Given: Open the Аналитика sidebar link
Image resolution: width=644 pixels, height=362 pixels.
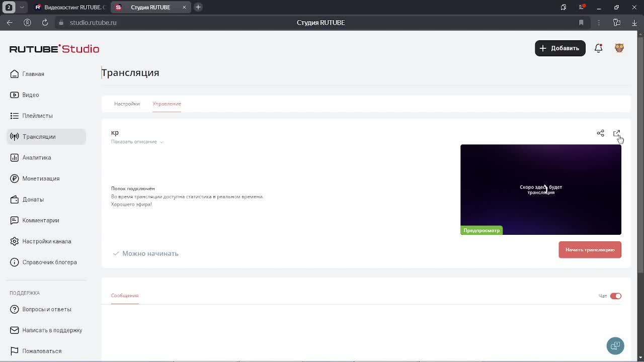Looking at the screenshot, I should (x=37, y=158).
